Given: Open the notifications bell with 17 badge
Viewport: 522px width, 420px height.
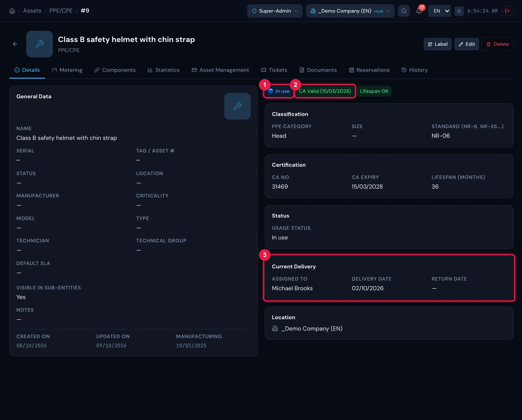Looking at the screenshot, I should [419, 11].
